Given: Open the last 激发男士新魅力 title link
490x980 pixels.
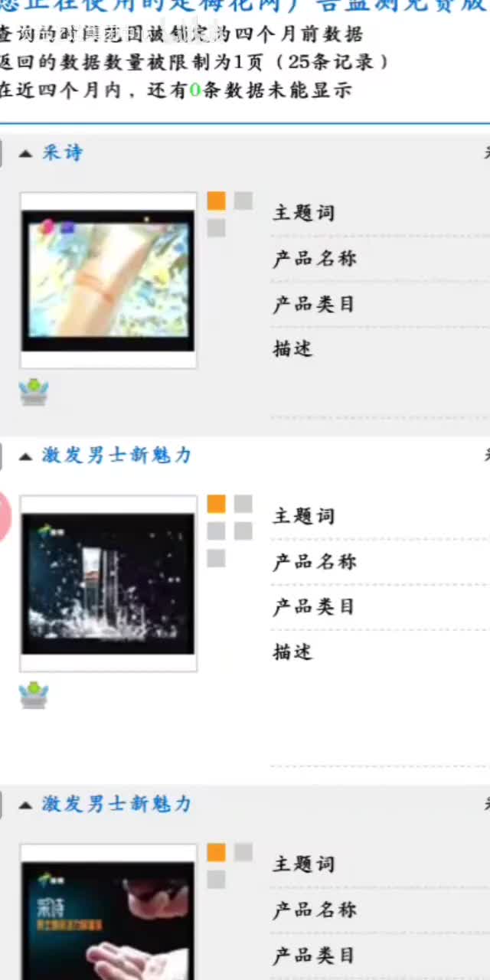Looking at the screenshot, I should pyautogui.click(x=116, y=804).
